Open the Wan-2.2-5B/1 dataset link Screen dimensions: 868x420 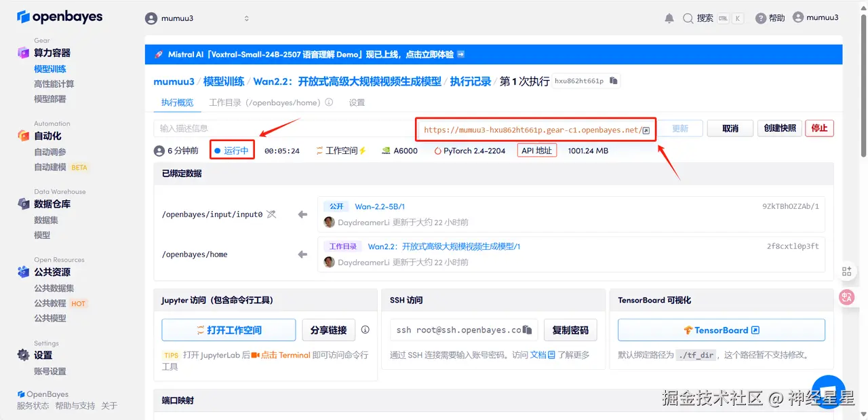point(380,206)
